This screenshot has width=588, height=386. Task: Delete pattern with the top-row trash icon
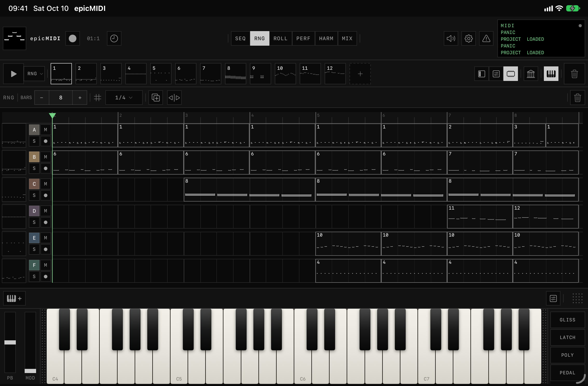tap(575, 74)
